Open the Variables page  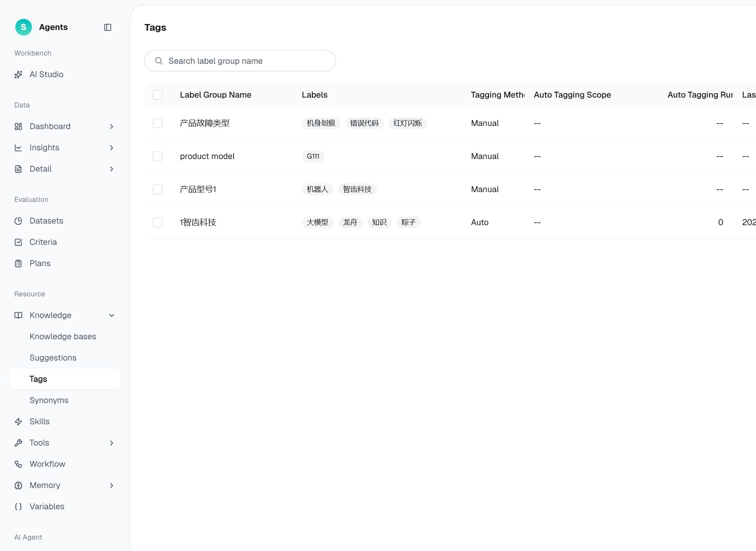(65, 507)
